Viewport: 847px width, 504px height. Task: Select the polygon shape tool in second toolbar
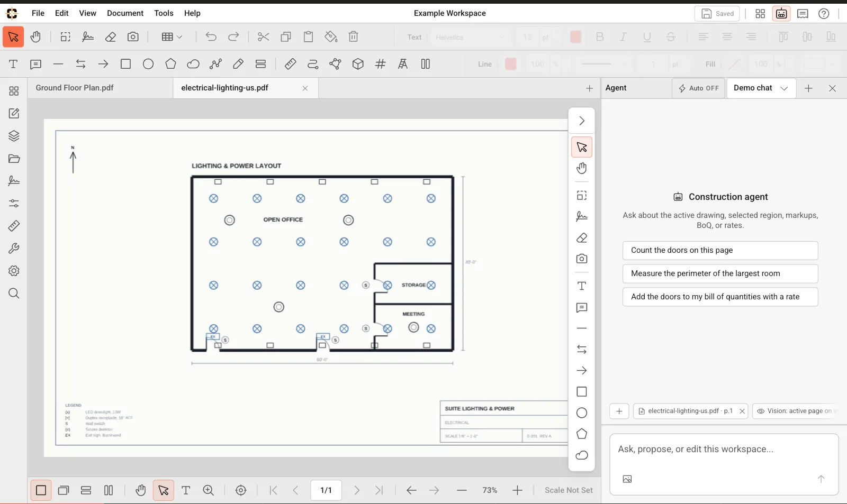tap(170, 64)
